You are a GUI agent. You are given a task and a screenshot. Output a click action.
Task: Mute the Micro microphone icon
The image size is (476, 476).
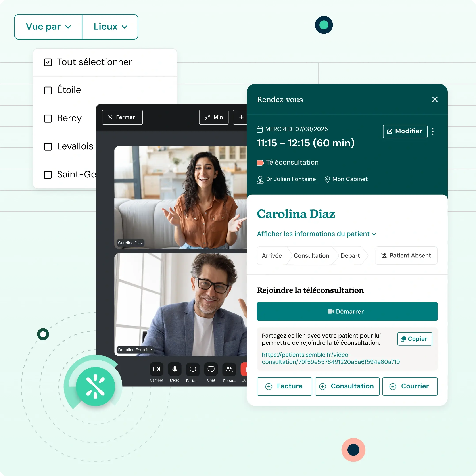point(175,369)
